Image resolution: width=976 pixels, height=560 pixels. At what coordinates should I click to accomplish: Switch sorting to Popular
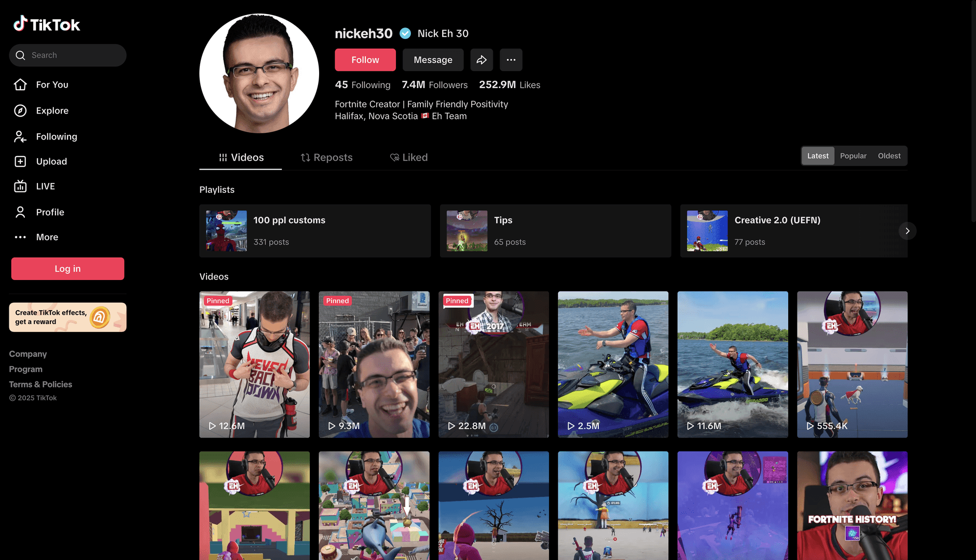click(853, 156)
